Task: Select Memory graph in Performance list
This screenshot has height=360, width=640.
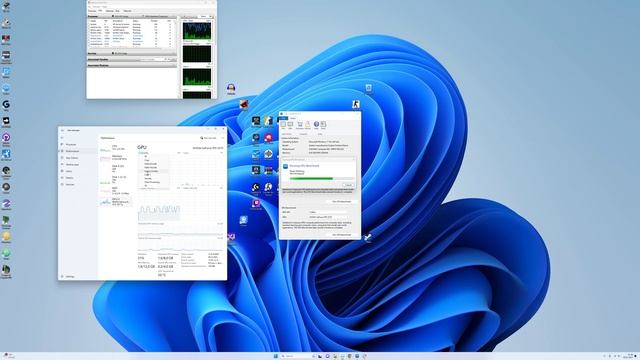Action: coord(116,158)
